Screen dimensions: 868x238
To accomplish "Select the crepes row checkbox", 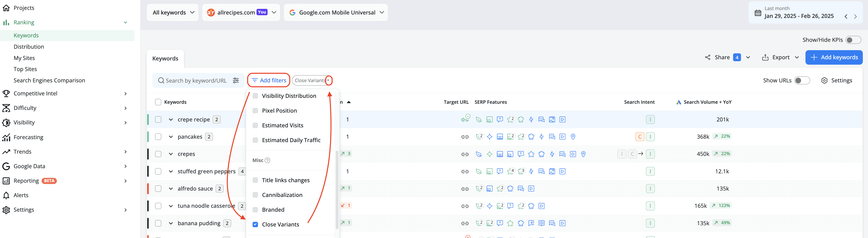I will pyautogui.click(x=158, y=154).
